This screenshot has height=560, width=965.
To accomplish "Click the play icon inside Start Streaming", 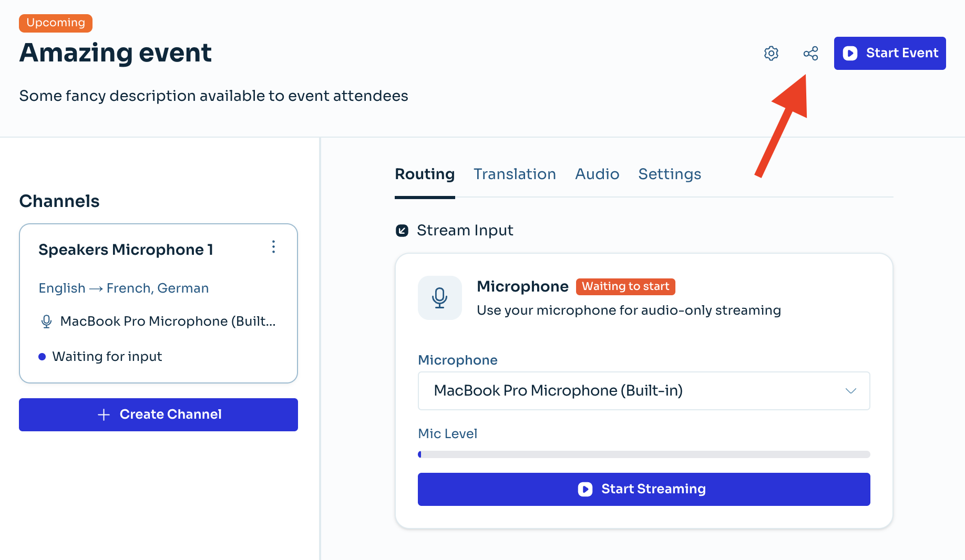I will (x=584, y=489).
